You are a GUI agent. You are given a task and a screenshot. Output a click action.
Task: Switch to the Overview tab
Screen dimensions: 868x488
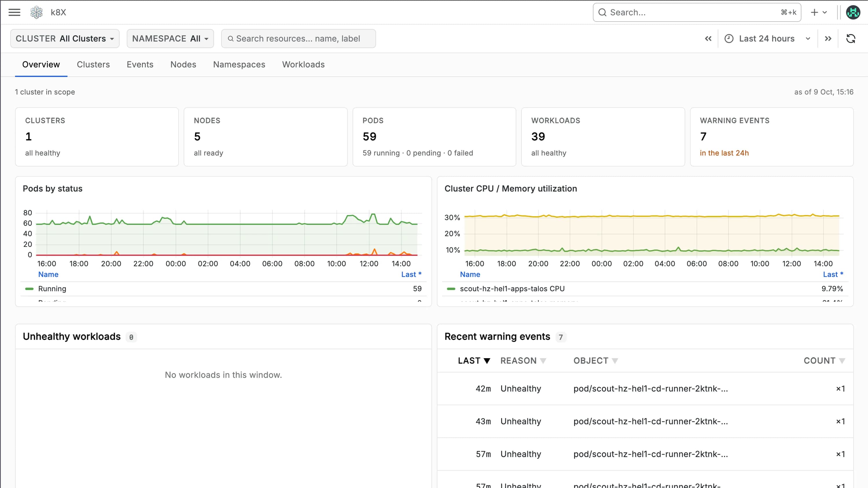point(41,65)
